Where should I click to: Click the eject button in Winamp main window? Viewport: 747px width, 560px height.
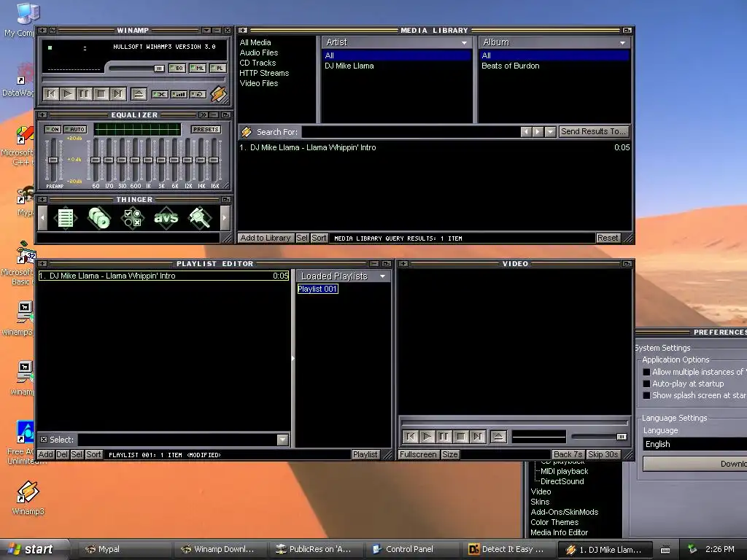(x=139, y=94)
